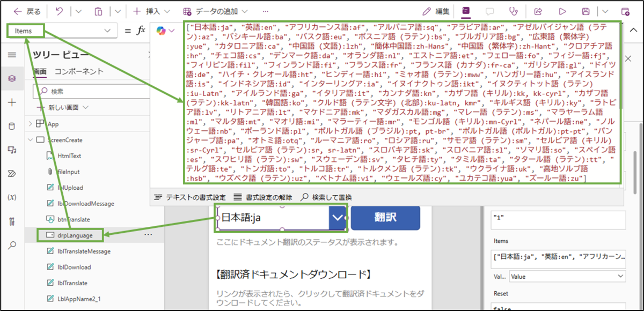Toggle the hamburger navigation menu
Image resolution: width=644 pixels, height=311 pixels.
[x=12, y=55]
